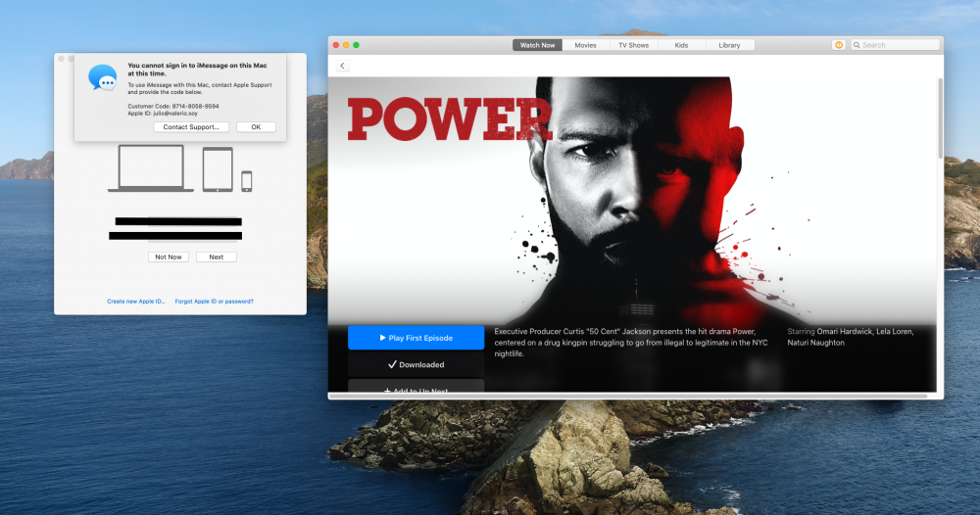
Task: Click Not Now in Messages window
Action: pyautogui.click(x=169, y=257)
